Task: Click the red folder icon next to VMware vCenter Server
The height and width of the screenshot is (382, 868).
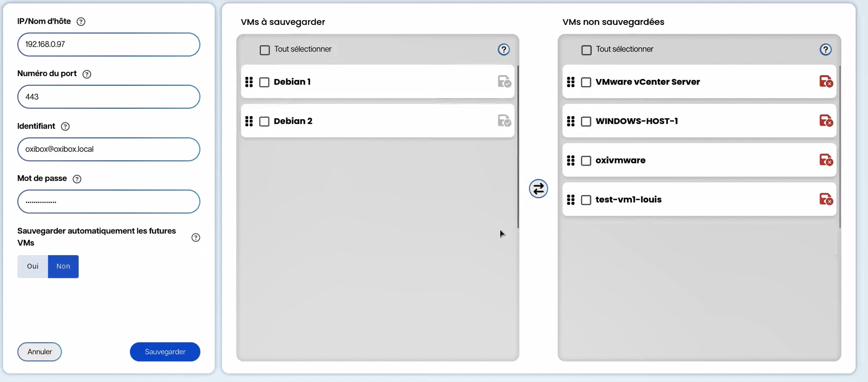Action: 826,81
